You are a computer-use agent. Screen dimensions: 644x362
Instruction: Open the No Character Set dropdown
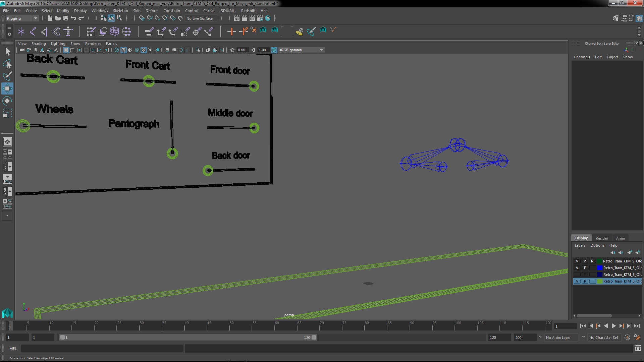604,338
